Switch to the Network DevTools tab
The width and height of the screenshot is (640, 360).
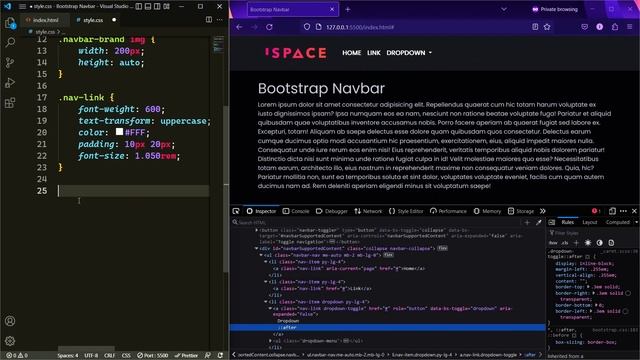pyautogui.click(x=368, y=211)
